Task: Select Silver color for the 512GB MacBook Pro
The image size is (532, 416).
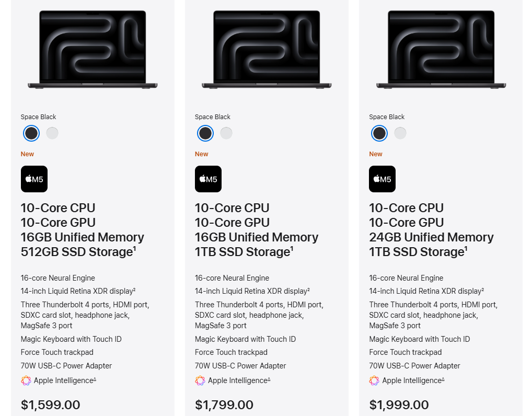Action: click(52, 133)
